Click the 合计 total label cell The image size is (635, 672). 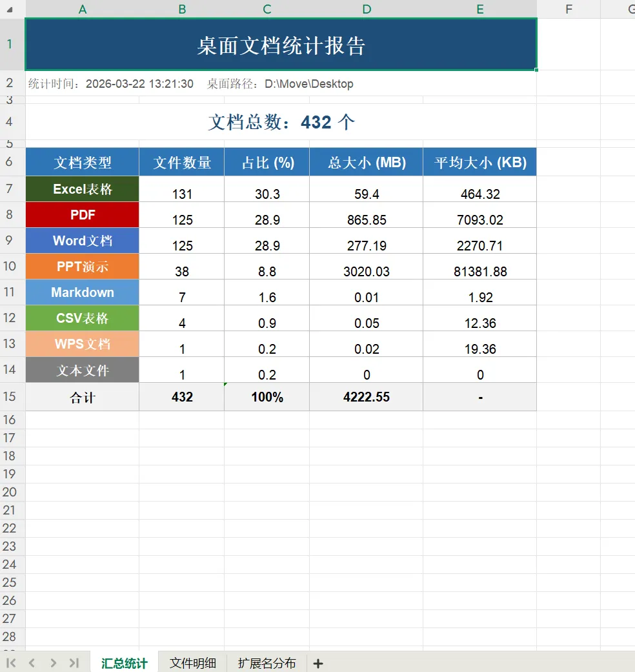[x=82, y=397]
